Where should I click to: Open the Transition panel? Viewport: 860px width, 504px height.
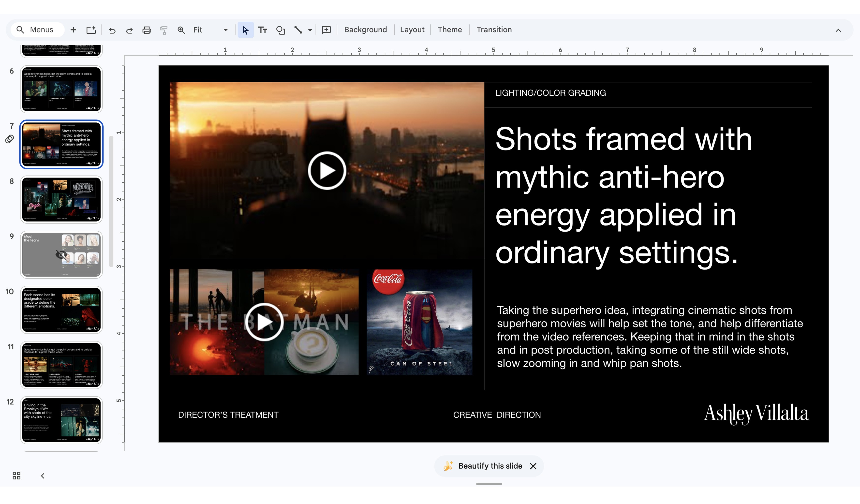coord(494,30)
